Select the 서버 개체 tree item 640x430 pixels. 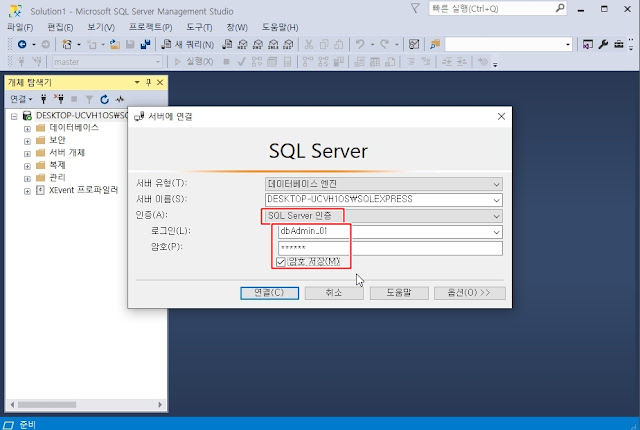tap(67, 153)
